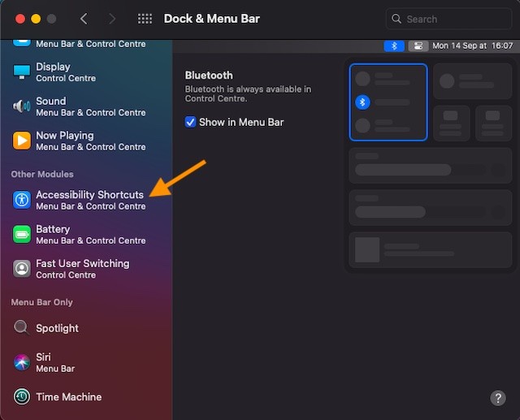Open help with question mark button

[x=498, y=398]
